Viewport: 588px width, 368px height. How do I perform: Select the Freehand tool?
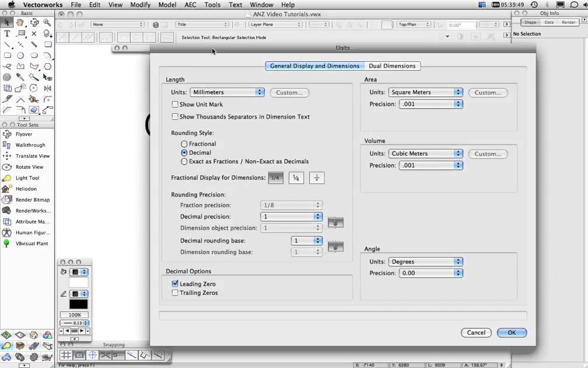coord(7,67)
